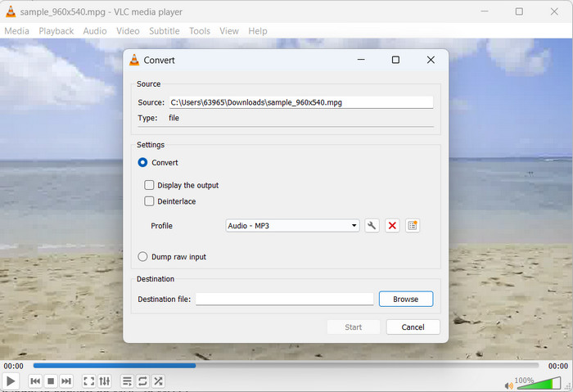The height and width of the screenshot is (392, 573).
Task: Edit selected profile with wrench icon
Action: [x=372, y=226]
